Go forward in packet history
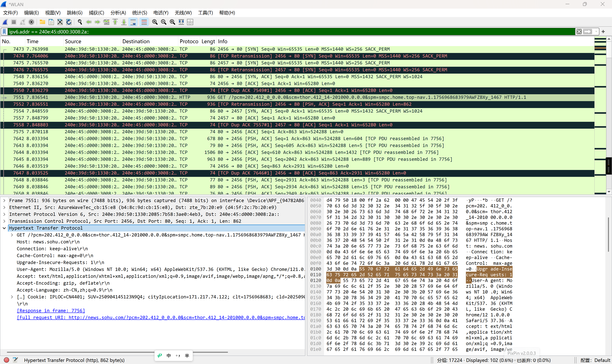612x364 pixels. [98, 22]
